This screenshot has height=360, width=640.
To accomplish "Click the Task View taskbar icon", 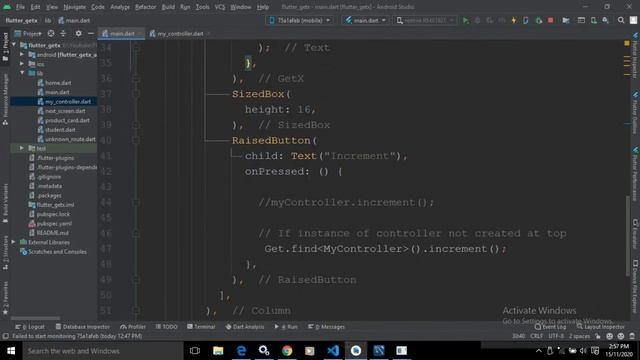I will coord(195,351).
